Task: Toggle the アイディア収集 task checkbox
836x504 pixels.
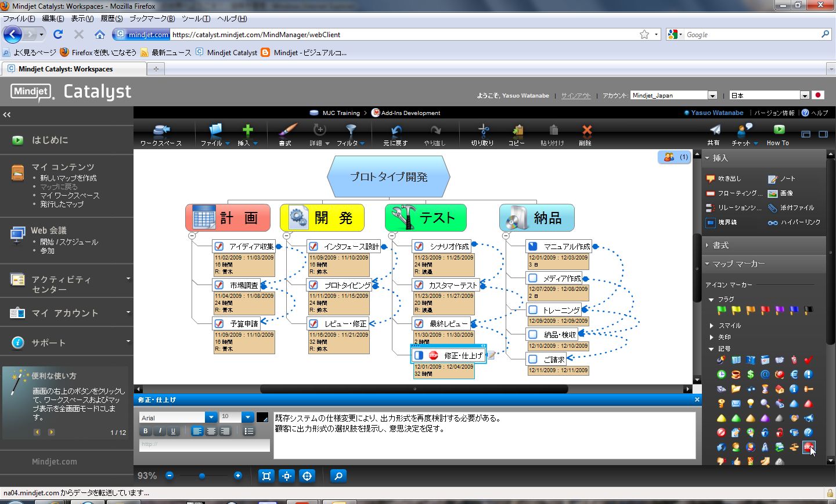Action: point(219,246)
